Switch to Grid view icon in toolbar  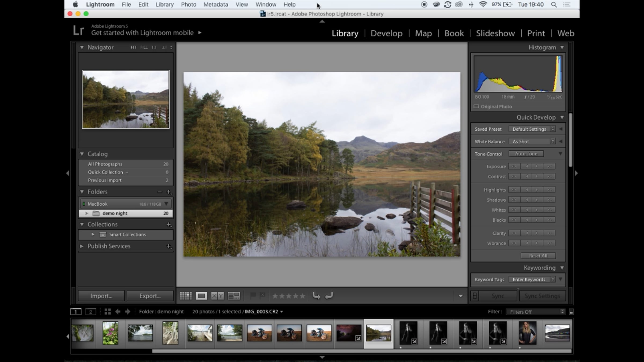tap(185, 296)
